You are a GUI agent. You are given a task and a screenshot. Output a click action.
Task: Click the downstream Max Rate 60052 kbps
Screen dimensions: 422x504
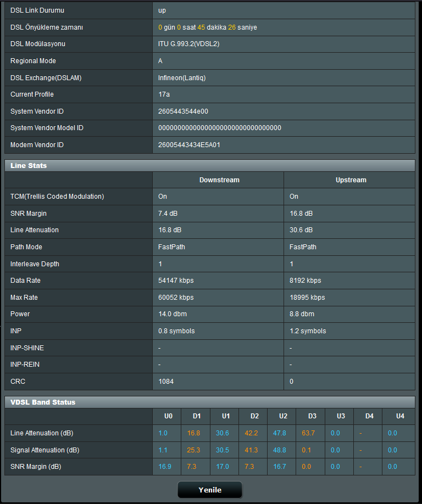pyautogui.click(x=176, y=298)
